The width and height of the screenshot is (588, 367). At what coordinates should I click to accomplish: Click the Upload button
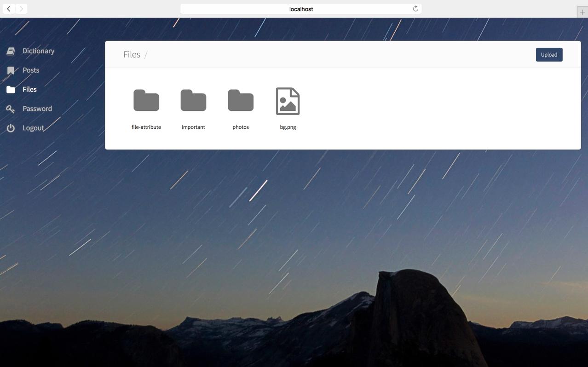[x=549, y=55]
